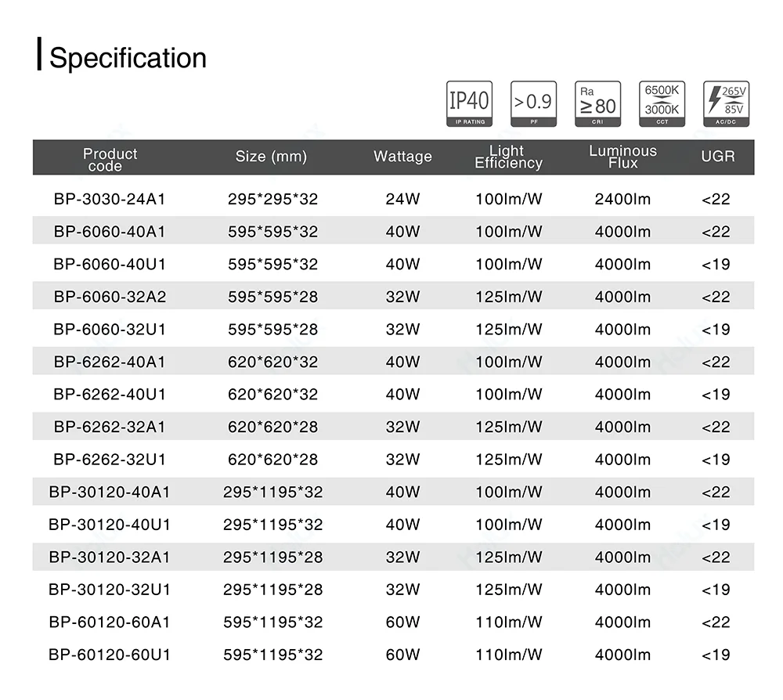Click the 6500K-3000K CCT icon
Screen dimensions: 783x700
coord(662,103)
